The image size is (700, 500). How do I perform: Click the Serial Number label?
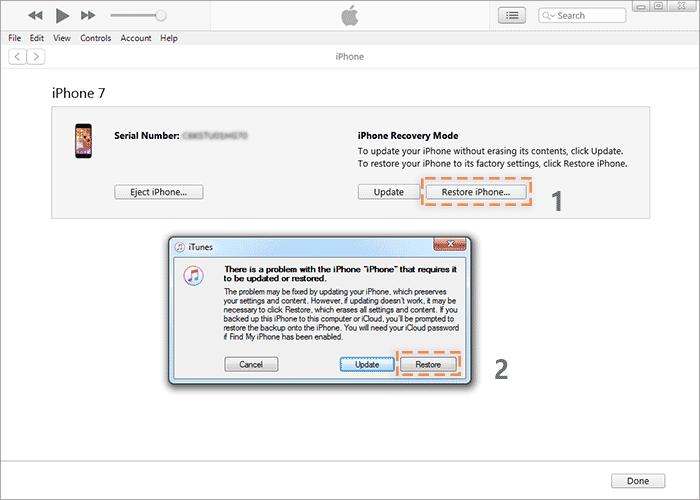coord(147,136)
